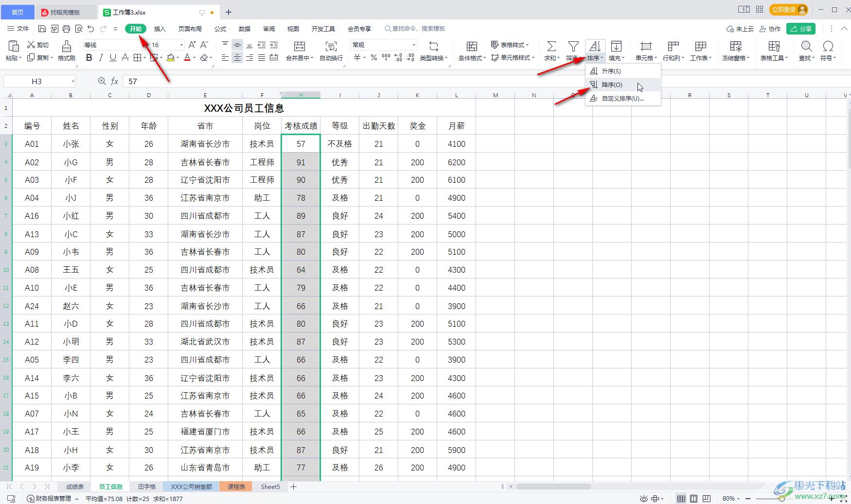Click the Type Conversion (类型转换) icon
This screenshot has height=504, width=851.
click(x=433, y=46)
